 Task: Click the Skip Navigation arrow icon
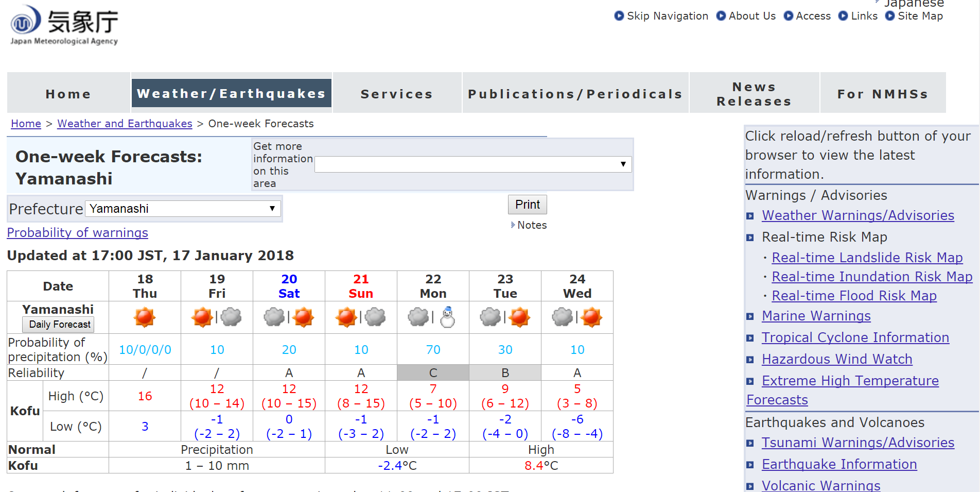619,16
